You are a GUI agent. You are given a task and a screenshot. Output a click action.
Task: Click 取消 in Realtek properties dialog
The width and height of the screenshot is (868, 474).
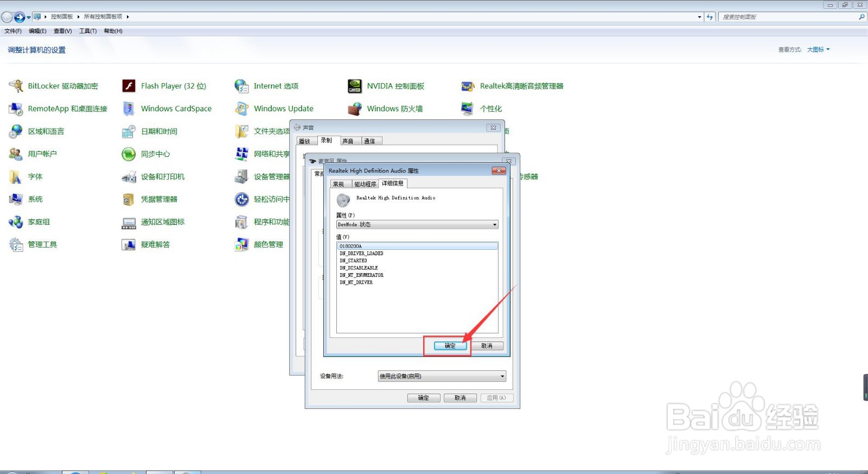[x=487, y=346]
